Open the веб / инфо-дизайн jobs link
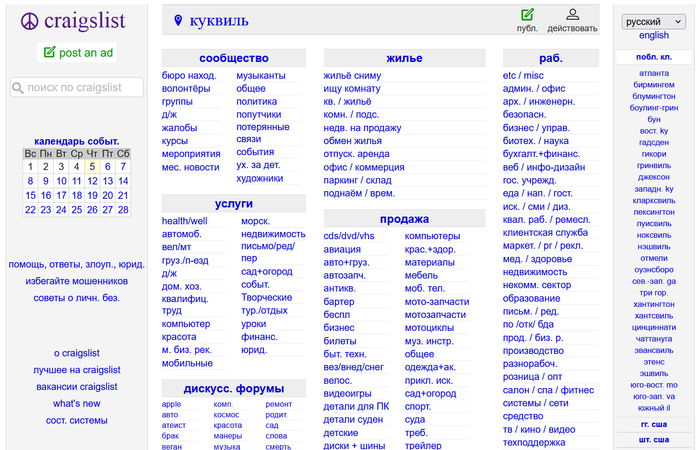Screen dimensions: 700x450 (x=544, y=167)
